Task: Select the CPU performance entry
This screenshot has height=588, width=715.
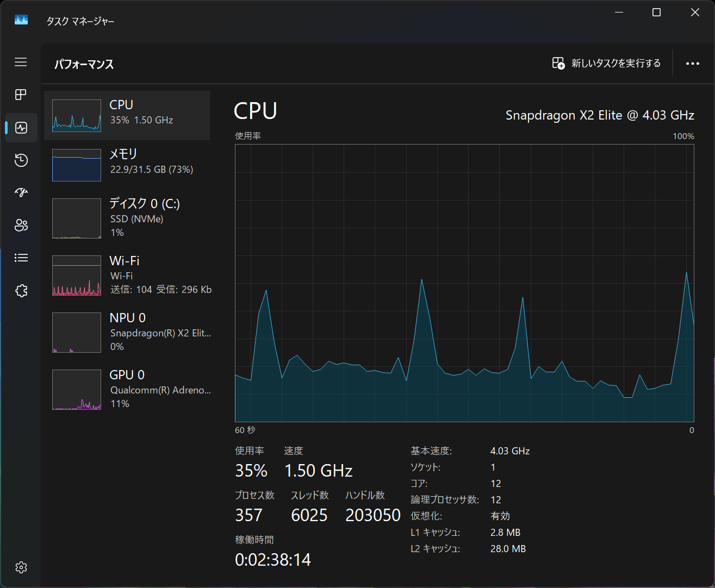Action: [x=127, y=115]
